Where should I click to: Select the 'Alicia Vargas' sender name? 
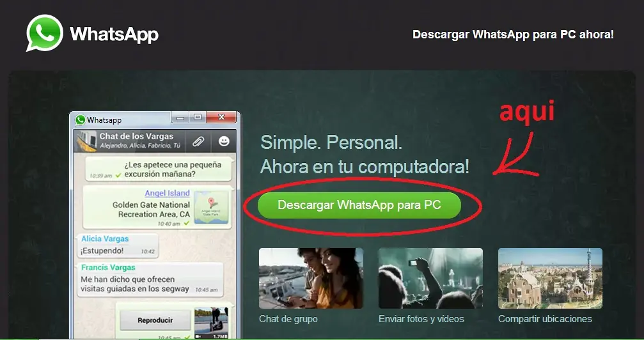(105, 238)
